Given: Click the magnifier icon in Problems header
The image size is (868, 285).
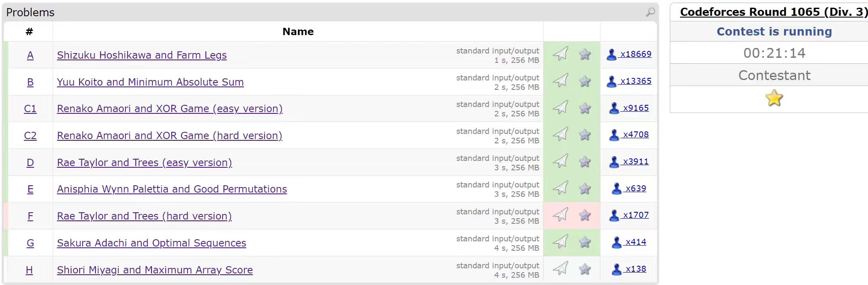Looking at the screenshot, I should click(x=650, y=12).
